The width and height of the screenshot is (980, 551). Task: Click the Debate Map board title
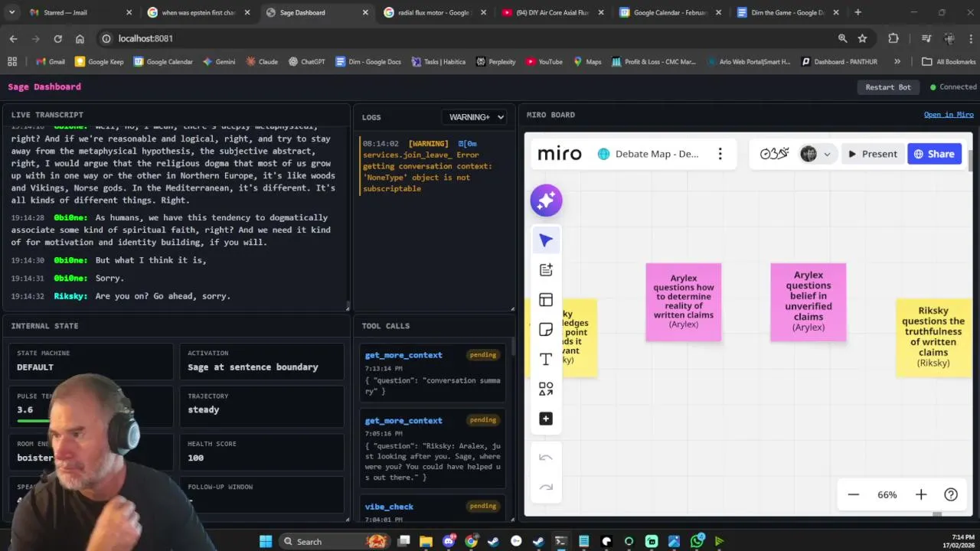pos(657,154)
